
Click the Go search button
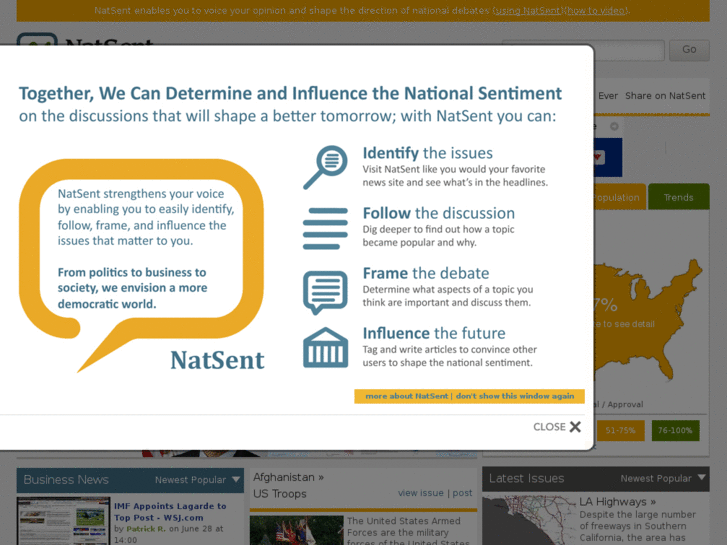coord(689,50)
